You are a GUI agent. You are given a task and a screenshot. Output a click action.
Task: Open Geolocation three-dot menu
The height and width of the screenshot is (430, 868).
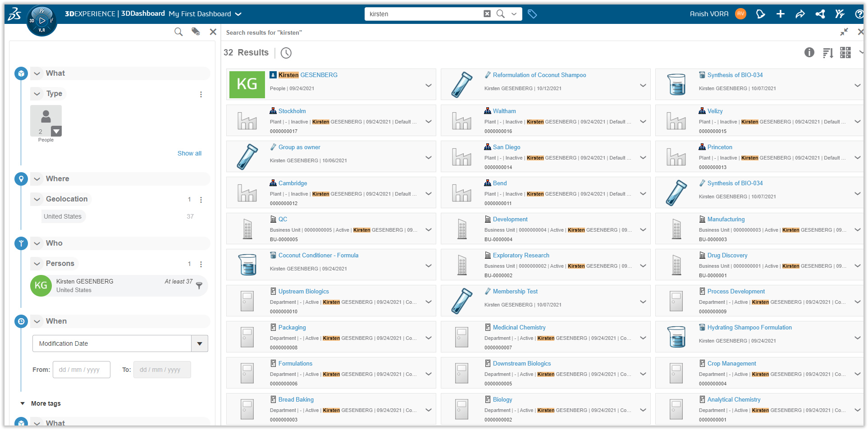pyautogui.click(x=201, y=200)
